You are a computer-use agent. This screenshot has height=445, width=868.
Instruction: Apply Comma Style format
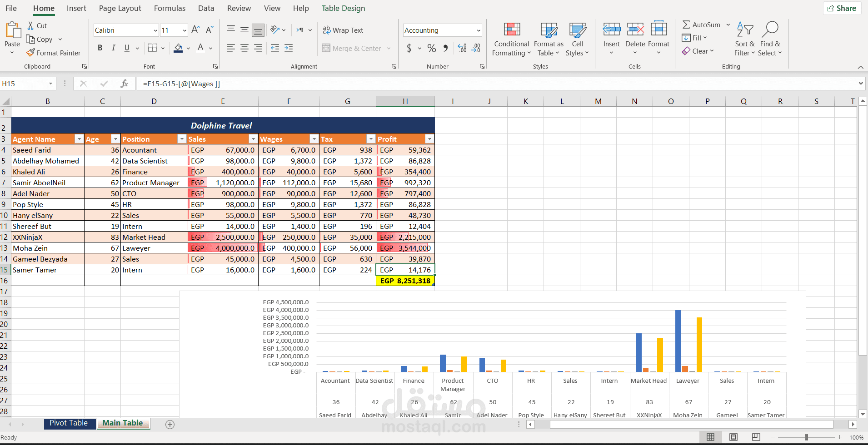(445, 48)
